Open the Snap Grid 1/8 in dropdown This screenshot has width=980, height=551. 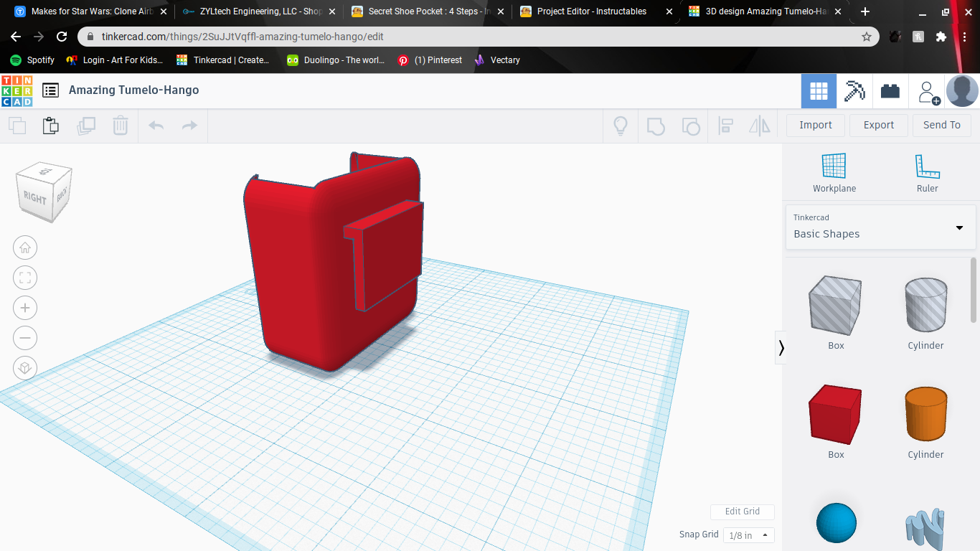coord(748,535)
